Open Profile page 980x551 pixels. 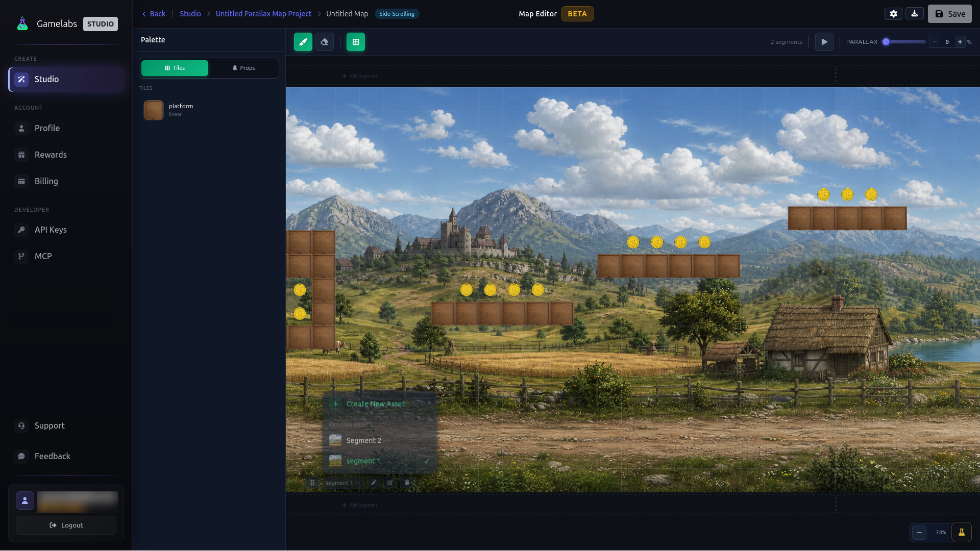pyautogui.click(x=66, y=128)
